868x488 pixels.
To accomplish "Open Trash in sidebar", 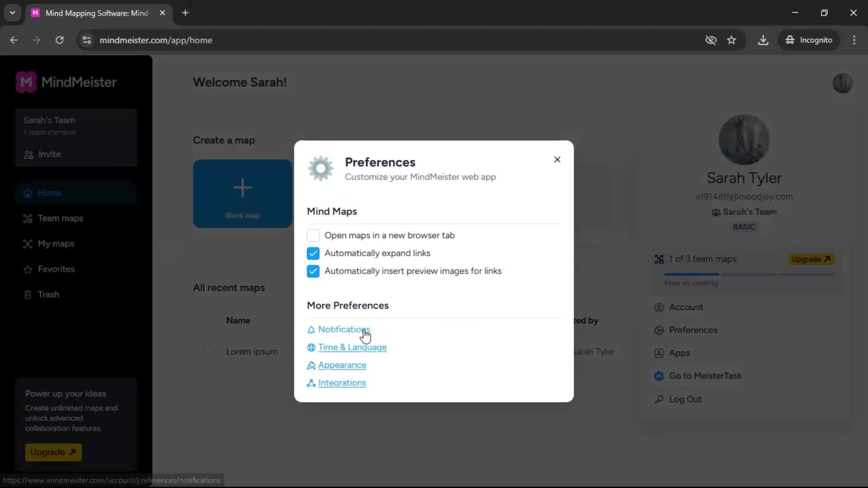I will (76, 295).
